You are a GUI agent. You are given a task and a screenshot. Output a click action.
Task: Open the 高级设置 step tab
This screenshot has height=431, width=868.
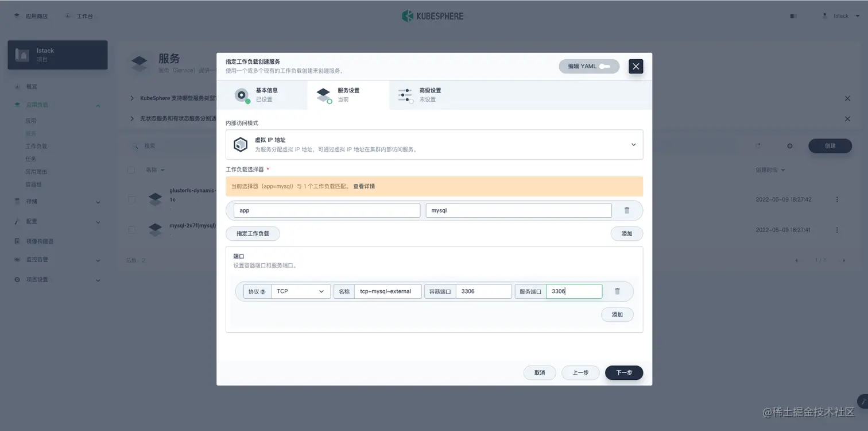point(429,95)
